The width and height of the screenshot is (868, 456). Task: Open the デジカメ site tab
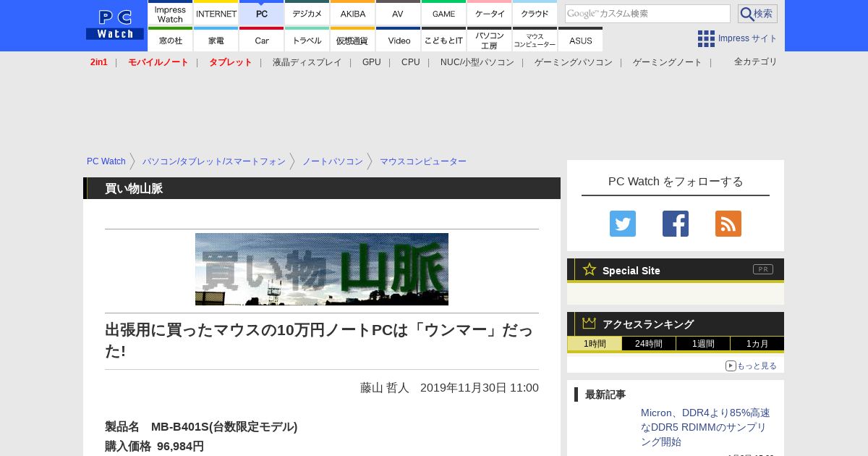(x=307, y=12)
